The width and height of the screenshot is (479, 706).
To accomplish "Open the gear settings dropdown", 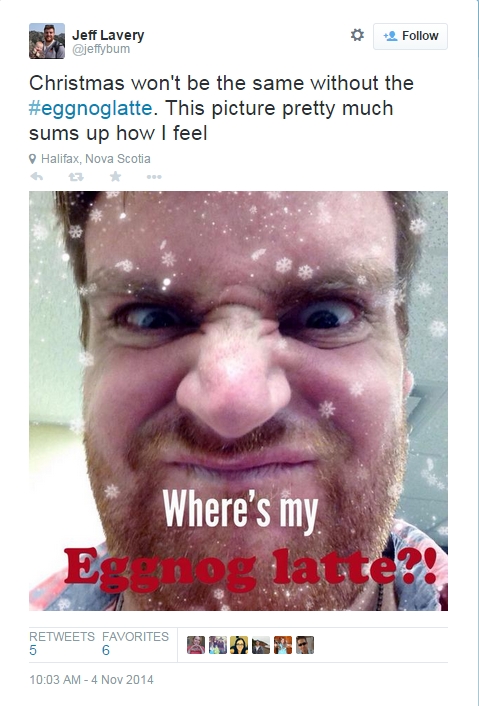I will [357, 35].
